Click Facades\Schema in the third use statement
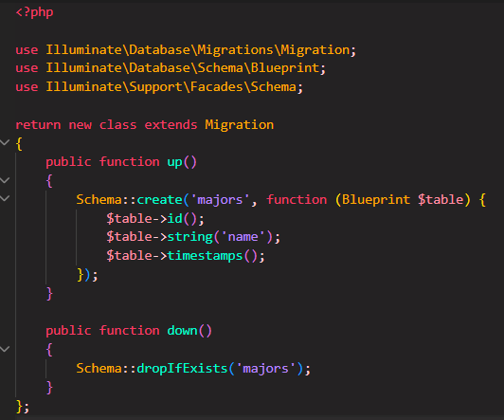Screen dimensions: 504x420 click(x=243, y=87)
